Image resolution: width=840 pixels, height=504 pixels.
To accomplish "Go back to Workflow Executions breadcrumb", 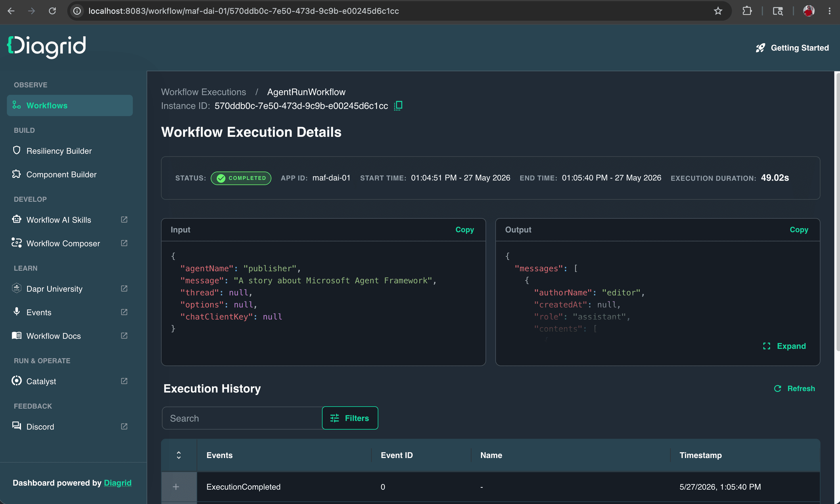I will click(x=204, y=92).
